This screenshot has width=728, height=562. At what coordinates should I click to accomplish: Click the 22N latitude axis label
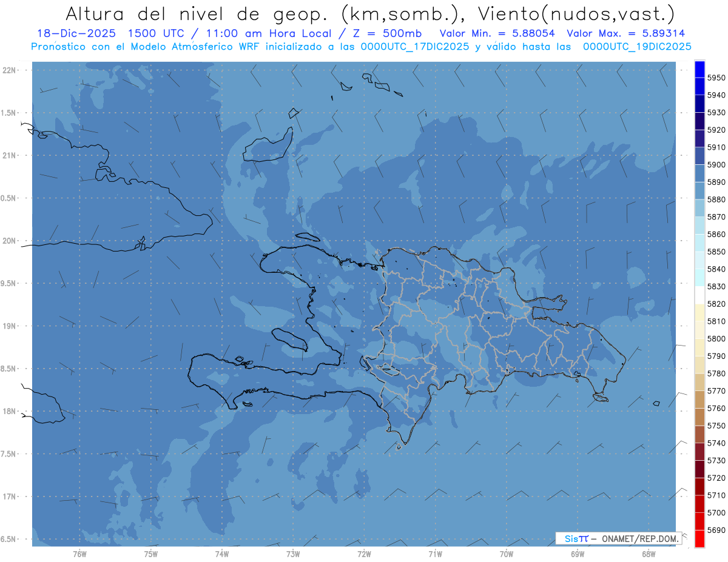[x=9, y=70]
